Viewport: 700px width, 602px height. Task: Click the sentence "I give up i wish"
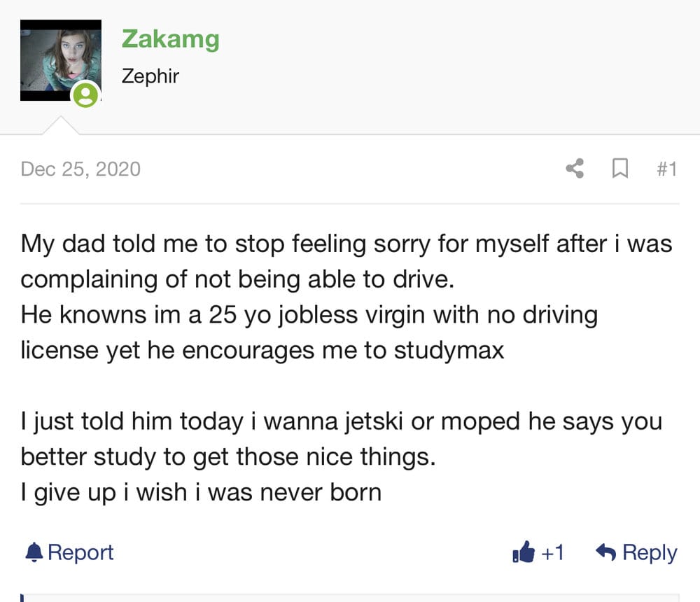pos(201,492)
